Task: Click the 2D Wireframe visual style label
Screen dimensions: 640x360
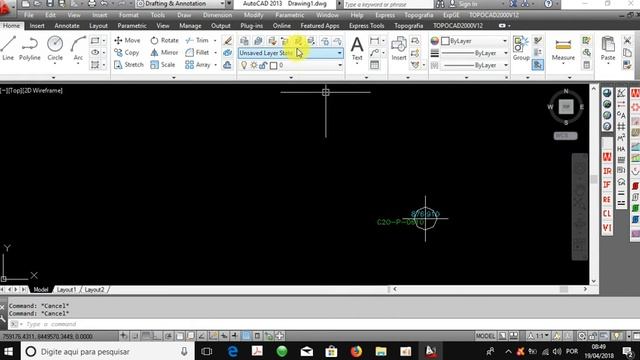Action: (42, 91)
